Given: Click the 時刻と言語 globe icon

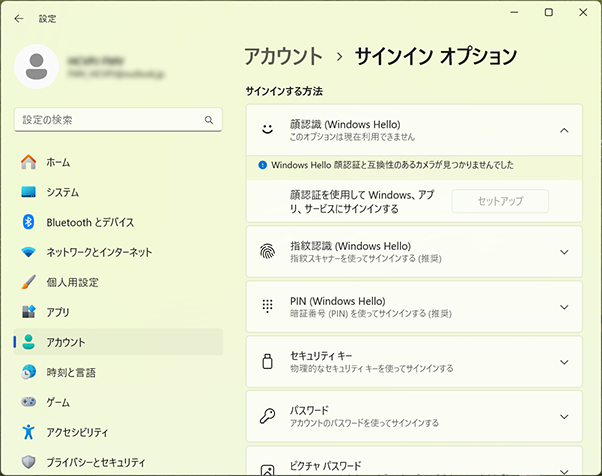Looking at the screenshot, I should [x=29, y=372].
